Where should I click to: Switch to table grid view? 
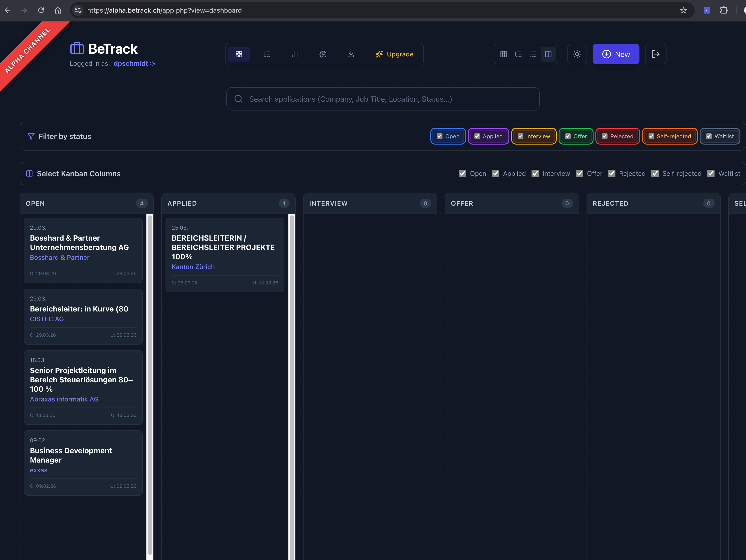click(x=503, y=54)
